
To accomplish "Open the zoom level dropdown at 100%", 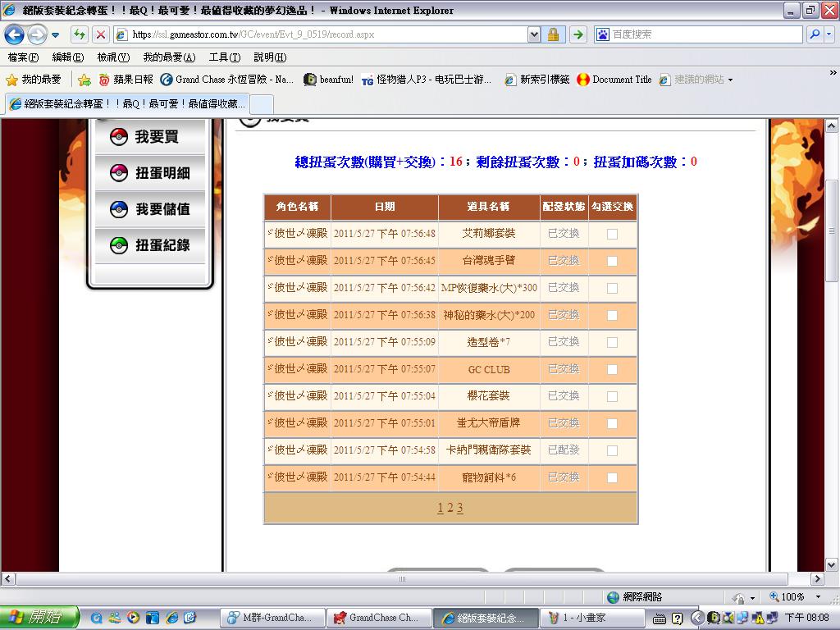I will tap(817, 597).
